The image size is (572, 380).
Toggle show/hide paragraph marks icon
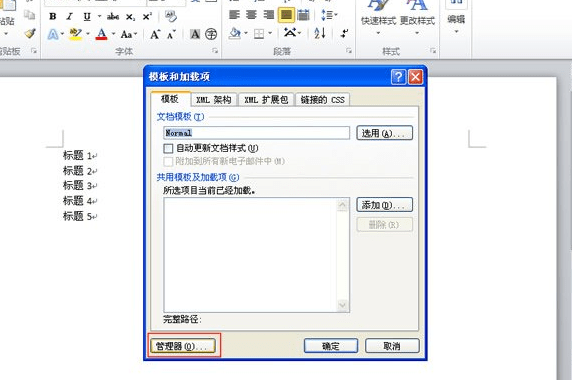344,34
